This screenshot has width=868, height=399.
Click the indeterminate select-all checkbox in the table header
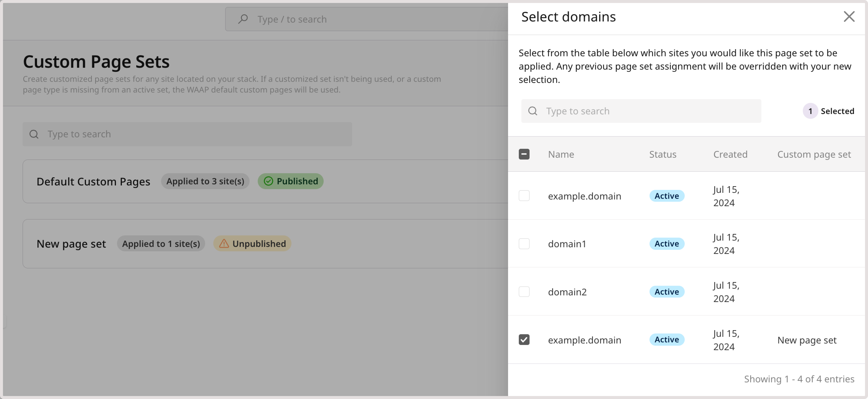pyautogui.click(x=524, y=154)
